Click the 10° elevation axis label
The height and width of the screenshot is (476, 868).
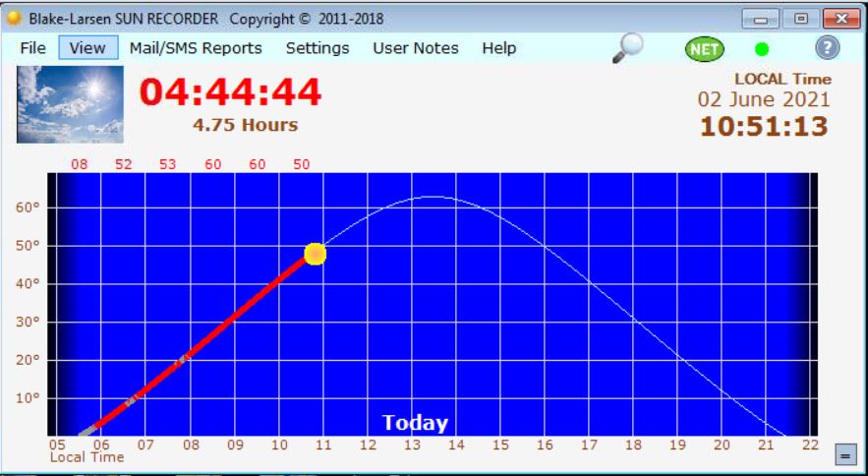pos(28,398)
